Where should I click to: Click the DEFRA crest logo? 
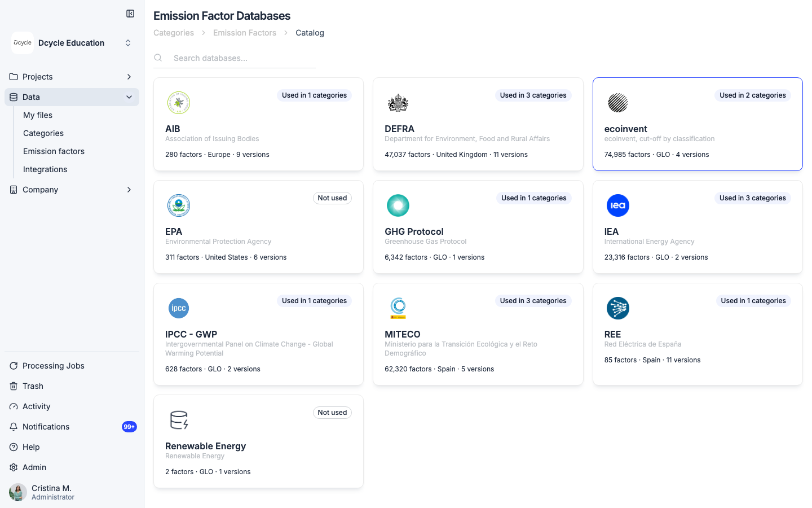point(398,103)
